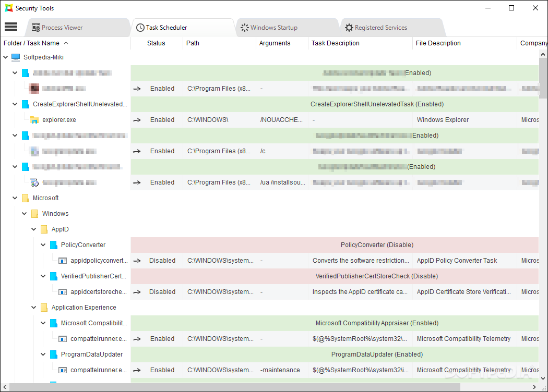
Task: Collapse the PolicyConverter task node
Action: [43, 245]
